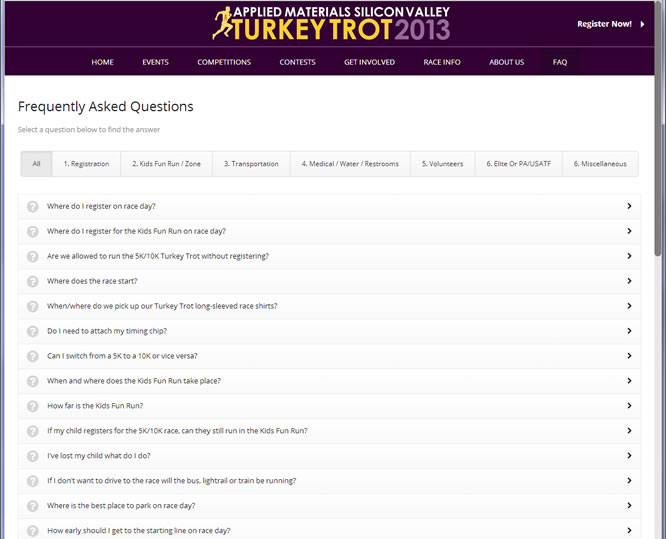
Task: Select the '1. Registration' filter tab
Action: [x=86, y=164]
